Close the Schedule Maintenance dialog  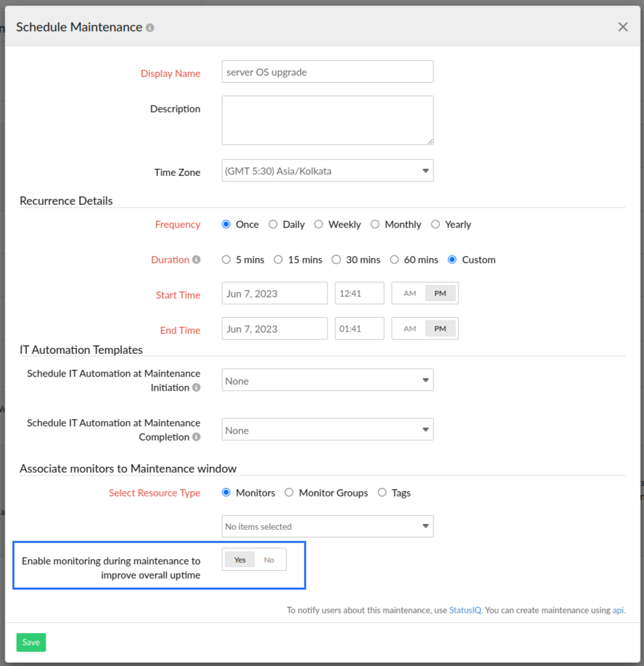click(622, 27)
